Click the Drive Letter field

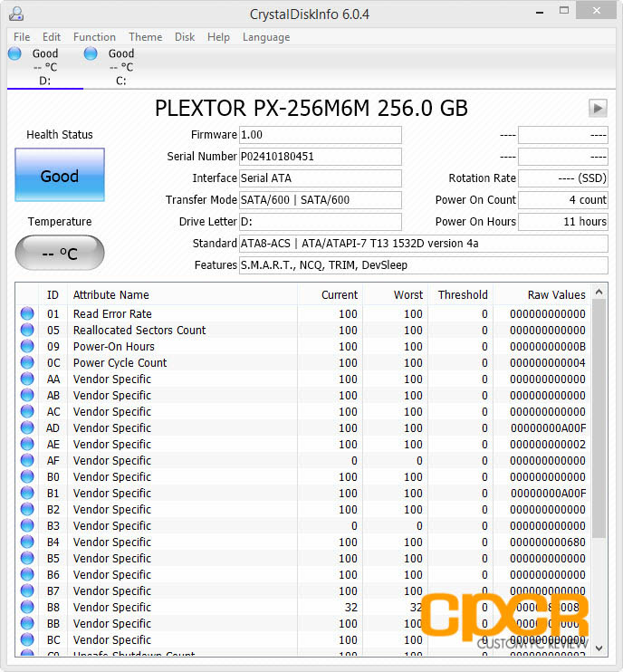[320, 222]
